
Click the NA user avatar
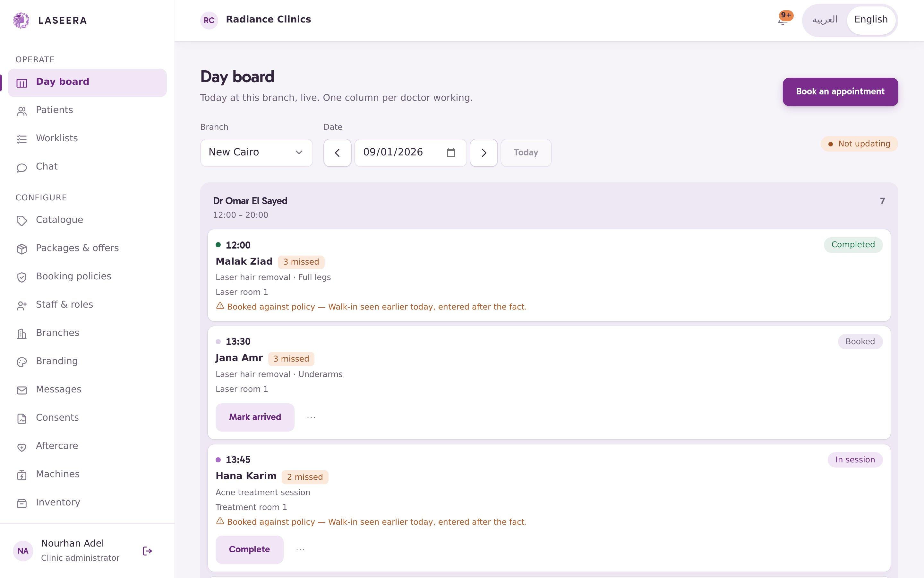(23, 551)
